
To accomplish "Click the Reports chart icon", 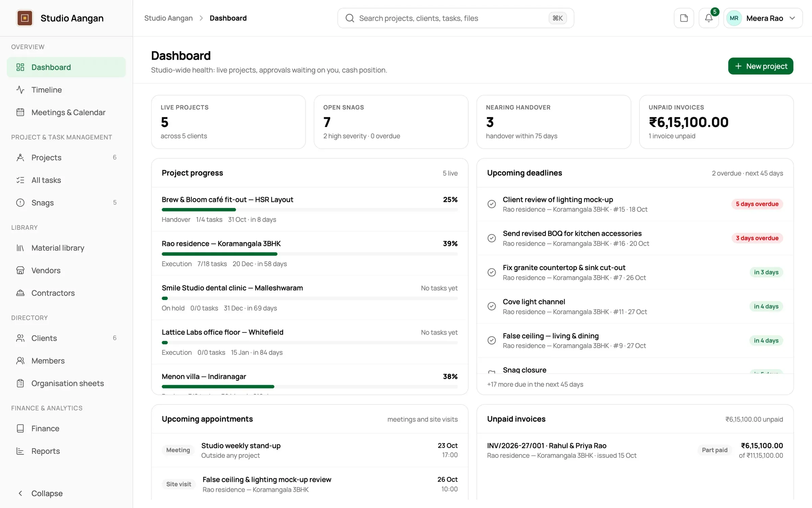I will coord(20,451).
